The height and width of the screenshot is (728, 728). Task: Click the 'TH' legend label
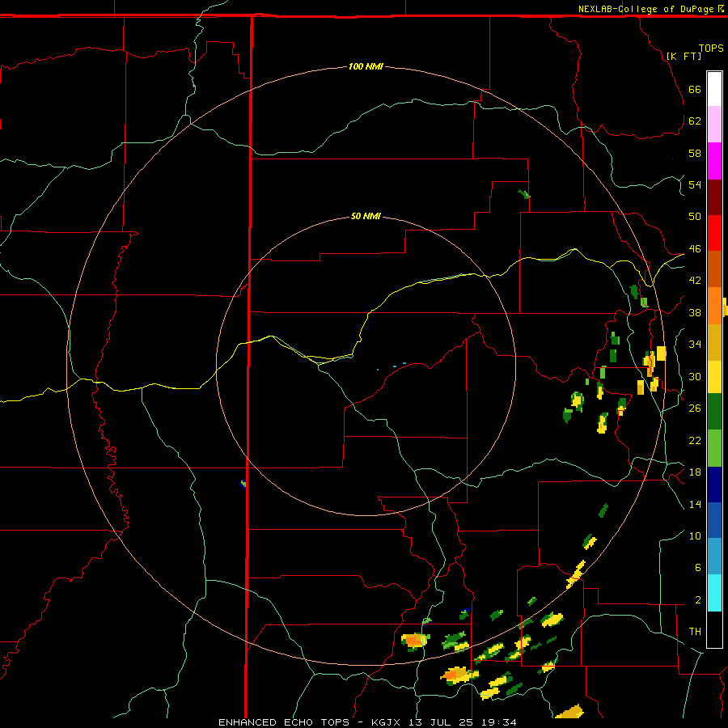click(695, 632)
